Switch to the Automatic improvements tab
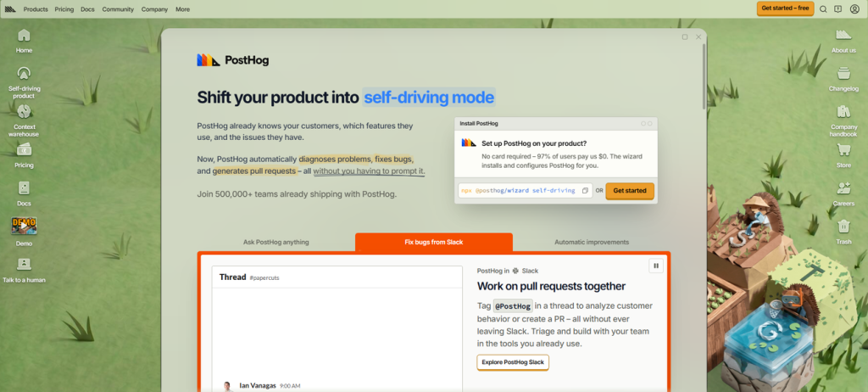The height and width of the screenshot is (392, 868). click(592, 243)
